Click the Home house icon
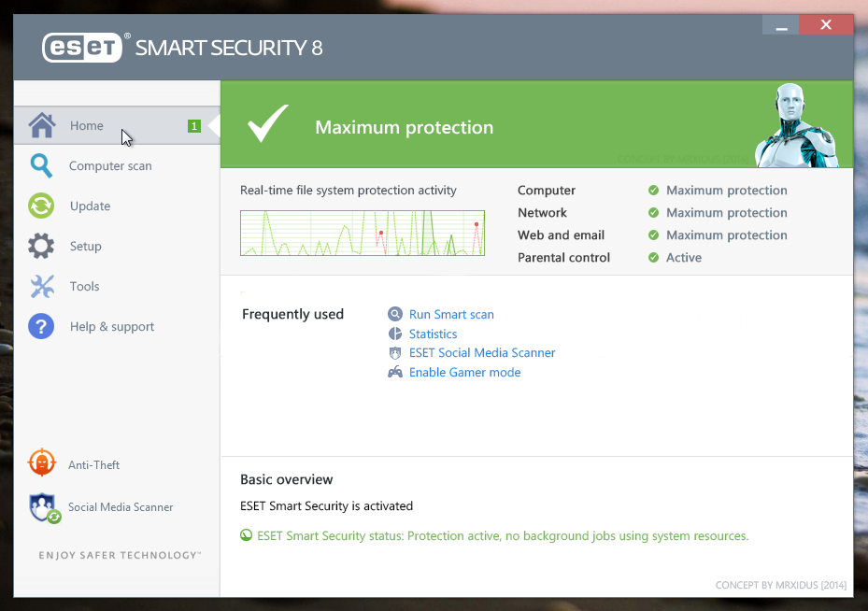Viewport: 868px width, 611px height. point(41,125)
